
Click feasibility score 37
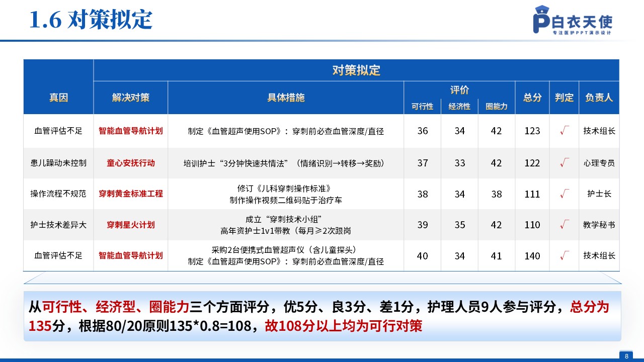point(423,163)
